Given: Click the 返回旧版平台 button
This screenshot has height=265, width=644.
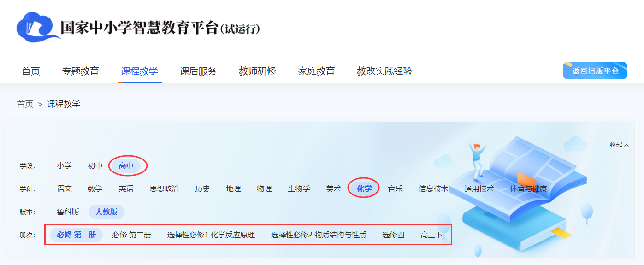Looking at the screenshot, I should 595,71.
